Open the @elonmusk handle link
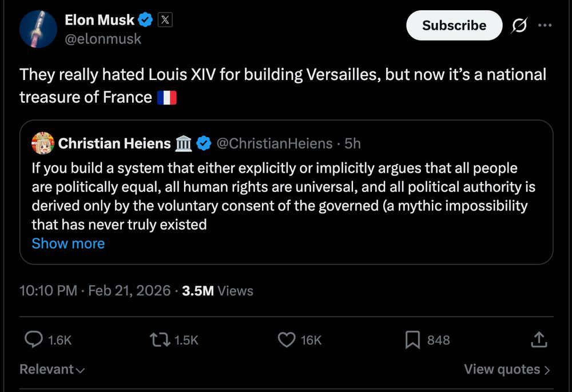 click(103, 39)
